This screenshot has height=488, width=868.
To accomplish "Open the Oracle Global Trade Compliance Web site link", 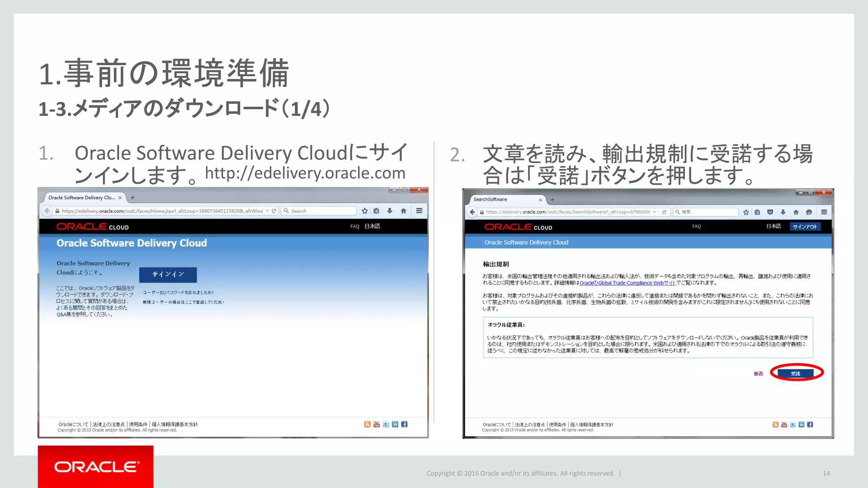I will coord(627,283).
